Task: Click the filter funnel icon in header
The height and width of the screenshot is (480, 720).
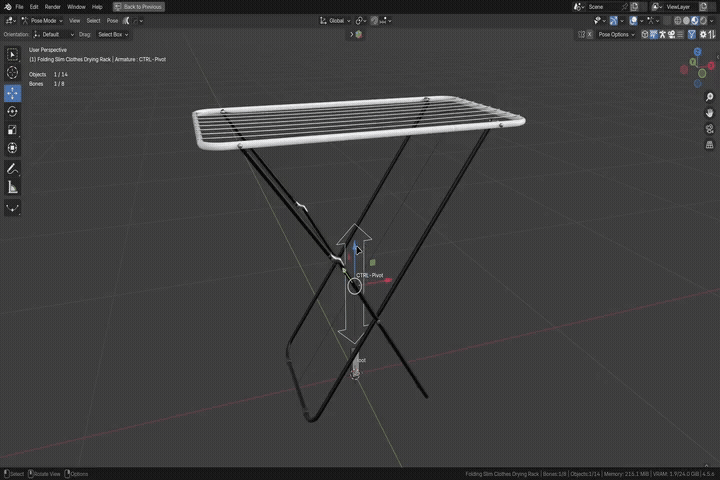Action: 692,34
